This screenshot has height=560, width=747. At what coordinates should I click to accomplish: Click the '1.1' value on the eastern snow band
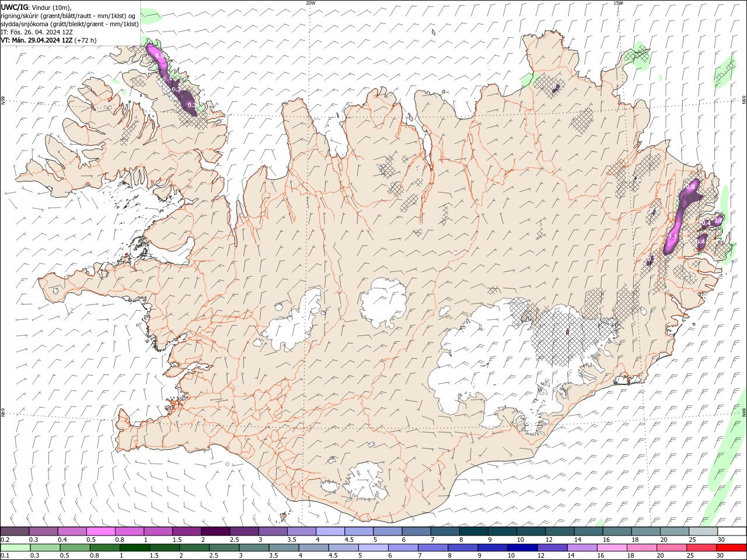point(672,237)
